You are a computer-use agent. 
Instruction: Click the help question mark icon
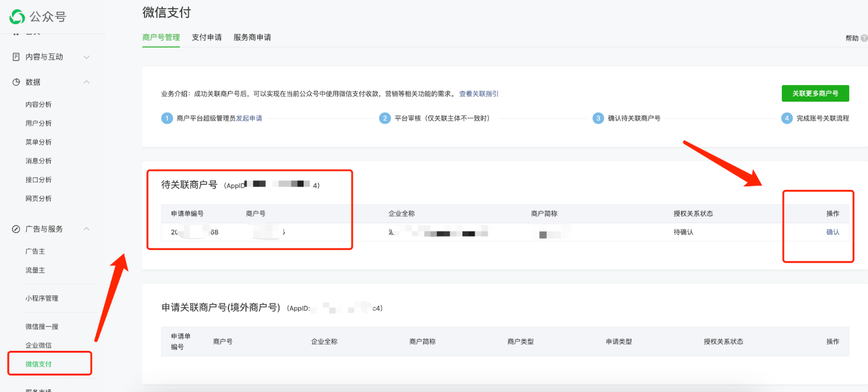pyautogui.click(x=864, y=38)
